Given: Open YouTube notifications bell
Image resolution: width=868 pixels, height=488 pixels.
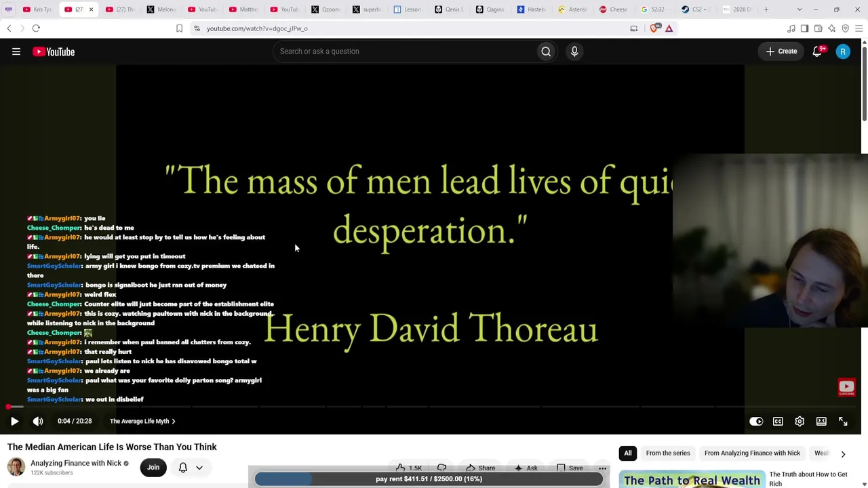Looking at the screenshot, I should [x=818, y=52].
